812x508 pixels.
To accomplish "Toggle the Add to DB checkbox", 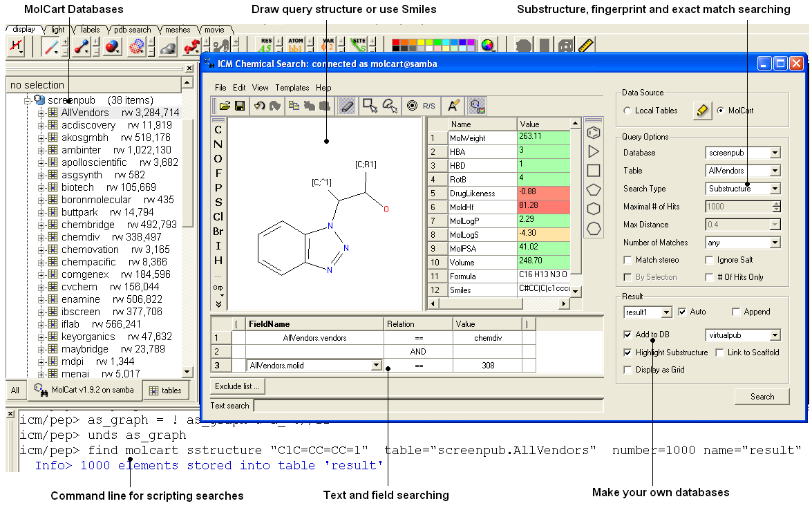I will [x=627, y=335].
